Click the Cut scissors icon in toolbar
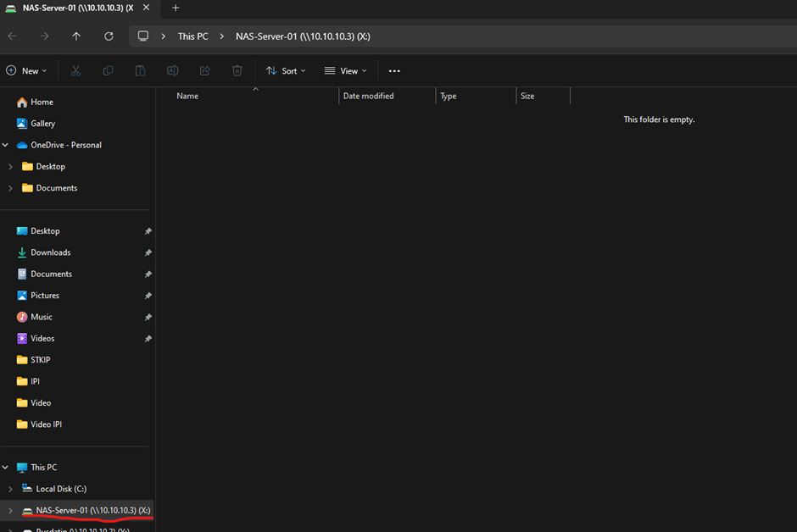Viewport: 797px width, 532px height. pyautogui.click(x=75, y=71)
